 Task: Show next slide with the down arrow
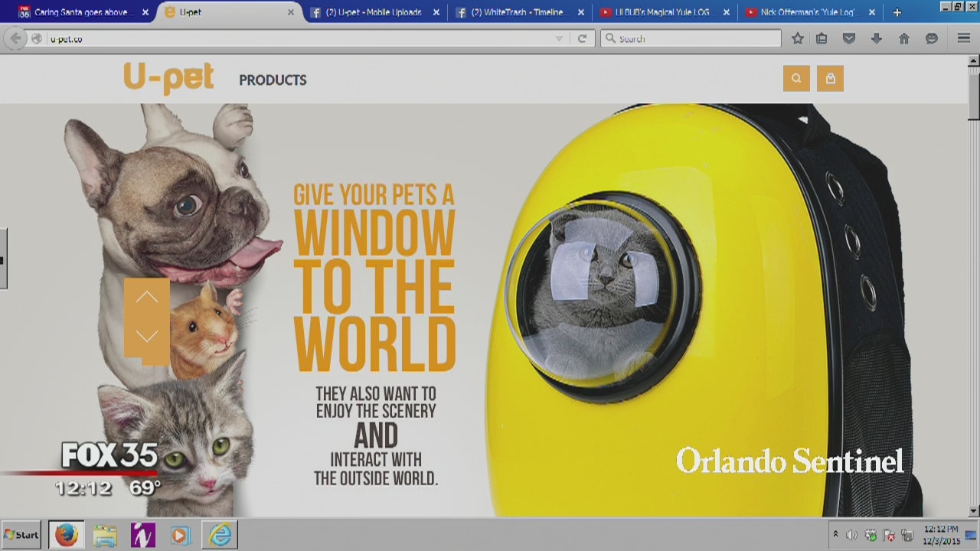point(147,337)
